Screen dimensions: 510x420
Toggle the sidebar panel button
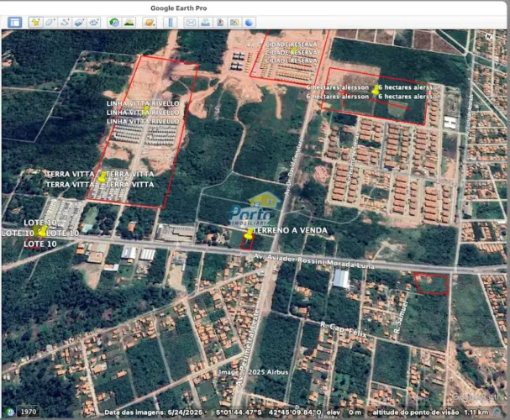click(15, 23)
